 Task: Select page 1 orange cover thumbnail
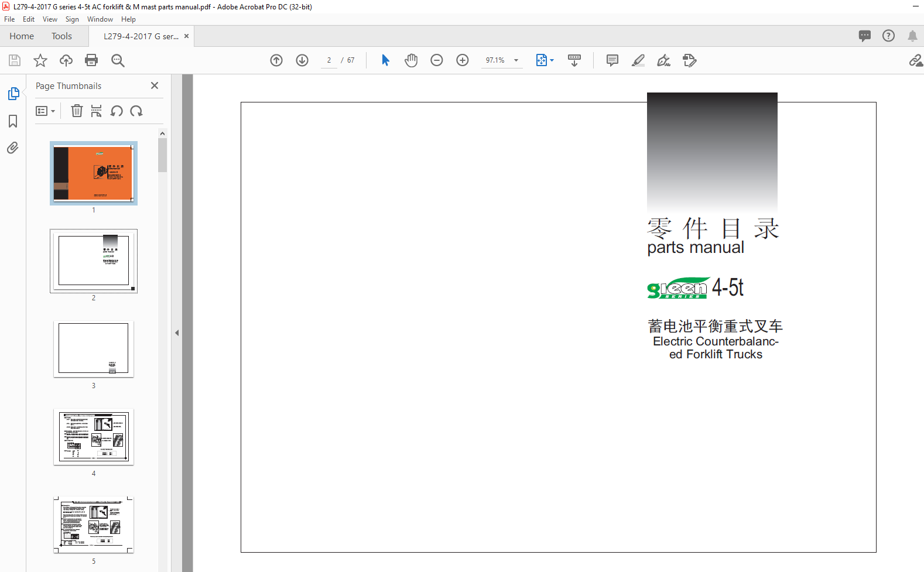tap(94, 173)
